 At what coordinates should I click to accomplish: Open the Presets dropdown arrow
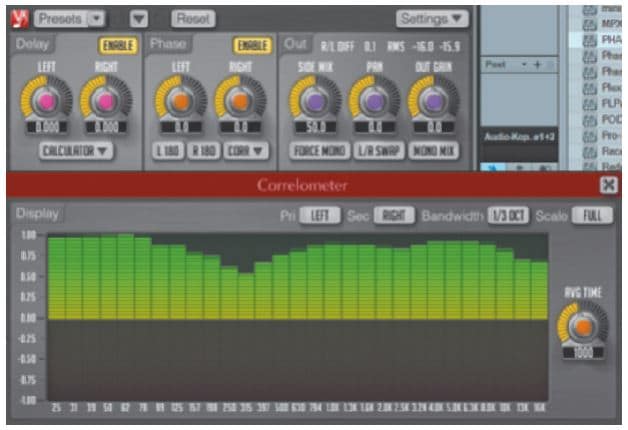[96, 19]
